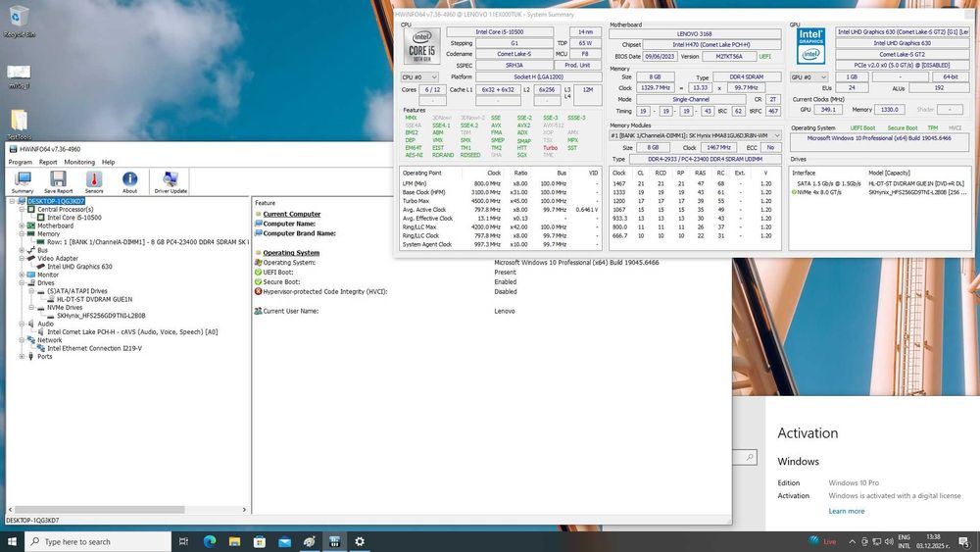Open Windows Start menu
Image resolution: width=980 pixels, height=552 pixels.
(x=12, y=541)
